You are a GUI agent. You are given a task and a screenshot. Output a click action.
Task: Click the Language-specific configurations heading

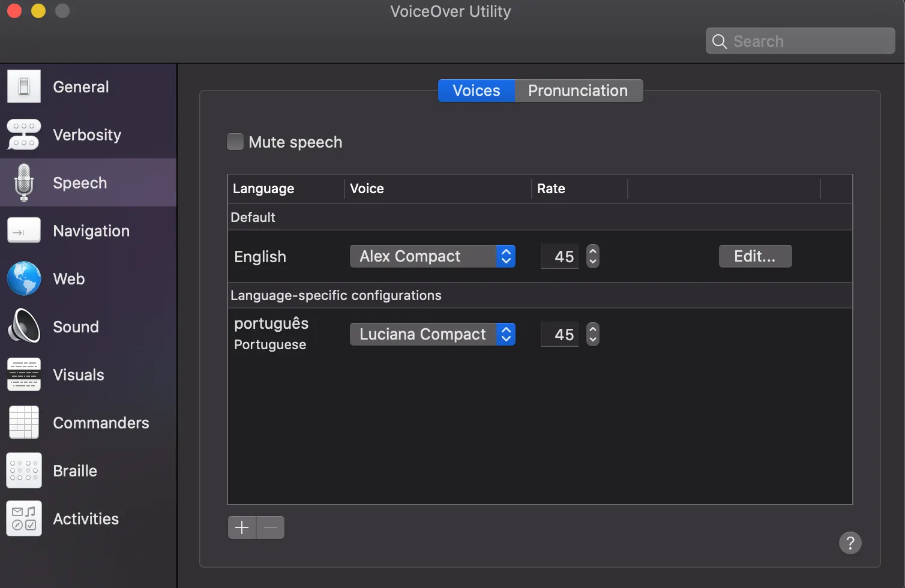(x=336, y=295)
